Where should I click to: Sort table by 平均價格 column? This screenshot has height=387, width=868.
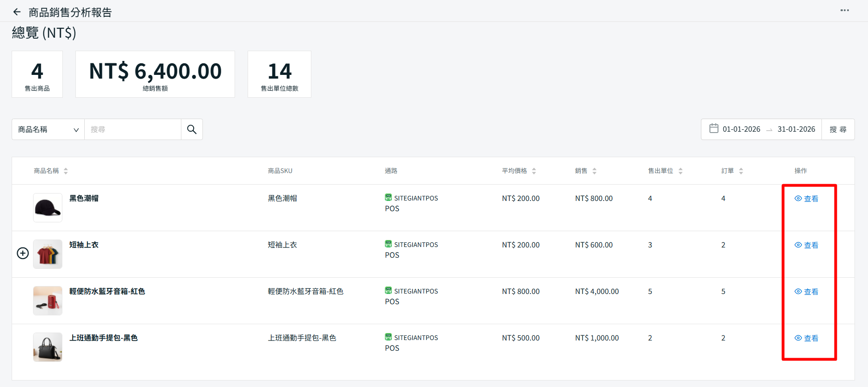[534, 171]
